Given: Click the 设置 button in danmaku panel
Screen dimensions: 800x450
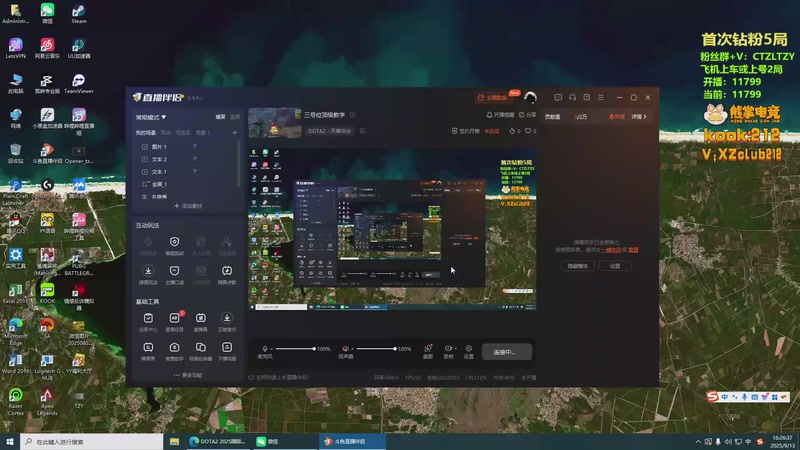Looking at the screenshot, I should tap(615, 266).
